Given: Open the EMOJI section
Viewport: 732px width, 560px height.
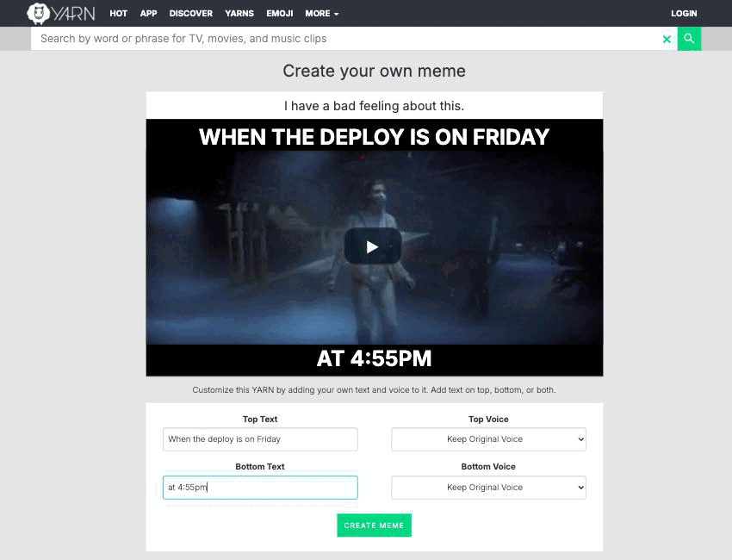Looking at the screenshot, I should 280,14.
